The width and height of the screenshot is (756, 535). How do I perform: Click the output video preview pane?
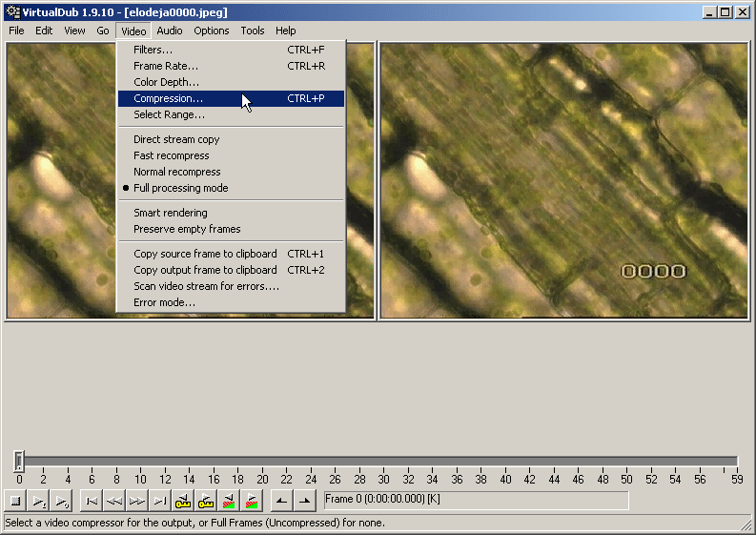[x=564, y=181]
